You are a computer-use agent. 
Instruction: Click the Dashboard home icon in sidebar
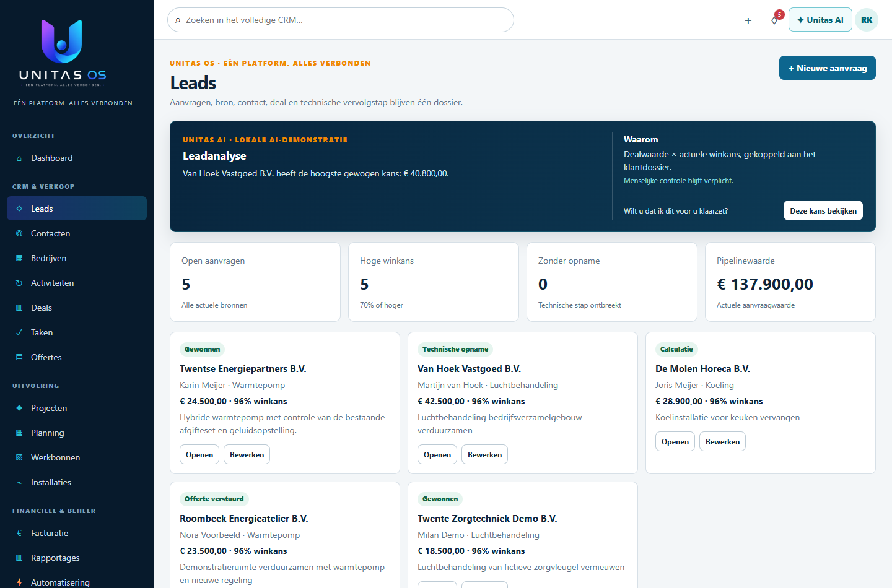click(x=19, y=158)
